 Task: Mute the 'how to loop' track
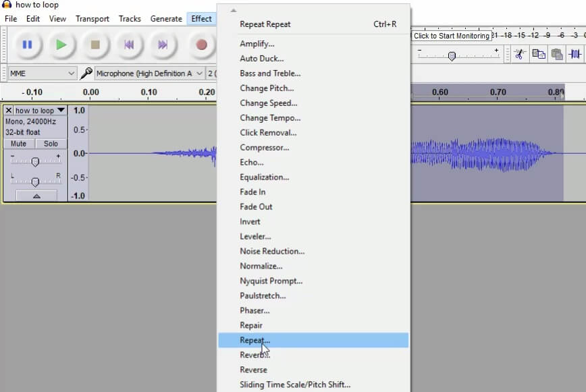pyautogui.click(x=18, y=143)
